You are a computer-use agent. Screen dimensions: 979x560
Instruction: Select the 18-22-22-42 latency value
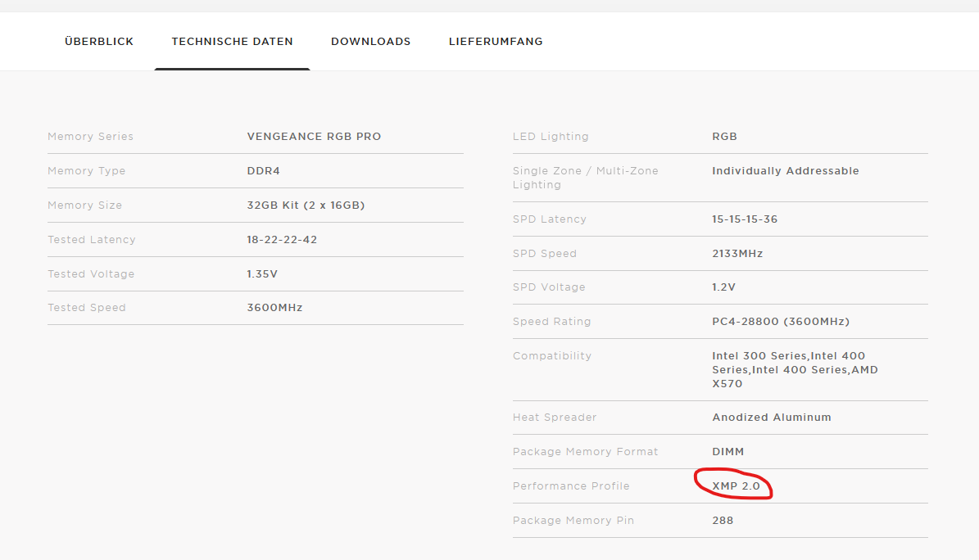pos(282,240)
